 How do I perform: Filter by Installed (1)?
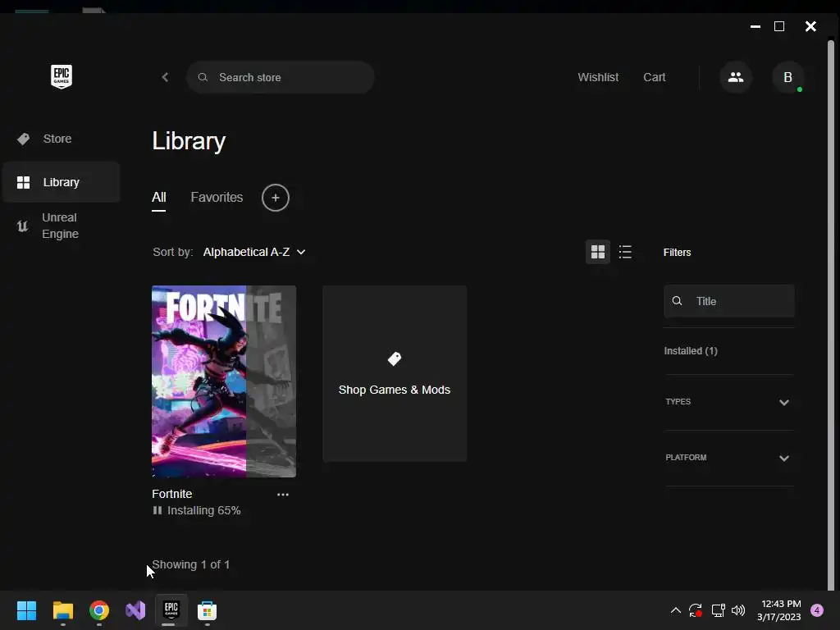[691, 351]
